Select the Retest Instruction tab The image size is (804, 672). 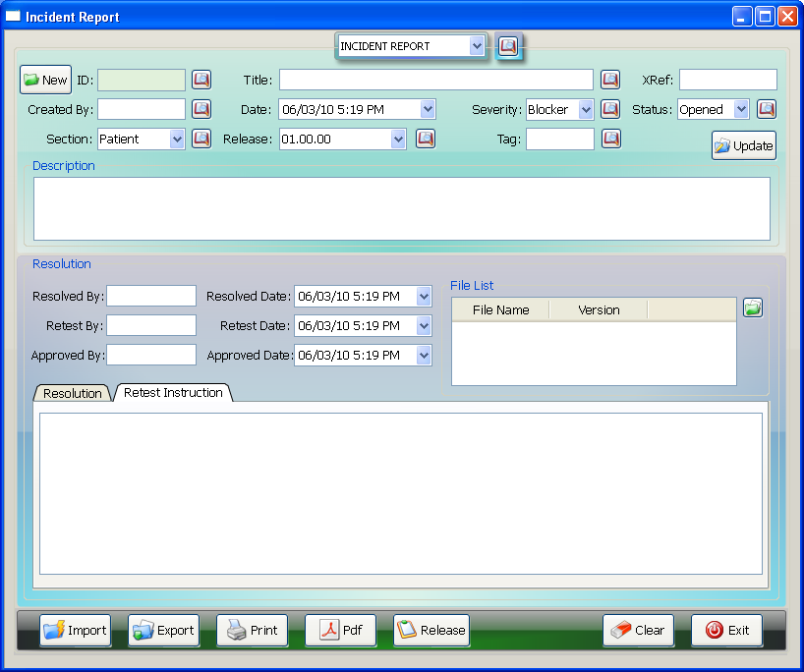pyautogui.click(x=173, y=393)
